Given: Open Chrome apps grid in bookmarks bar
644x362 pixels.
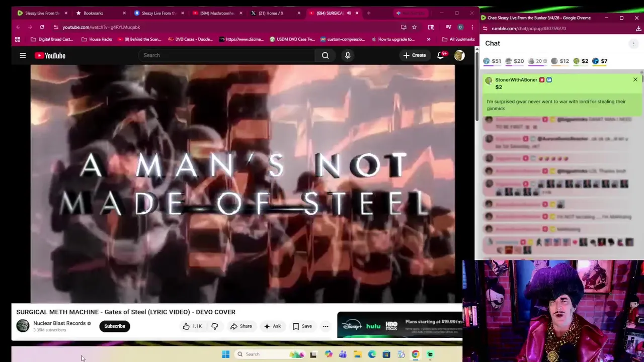Looking at the screenshot, I should pyautogui.click(x=18, y=39).
